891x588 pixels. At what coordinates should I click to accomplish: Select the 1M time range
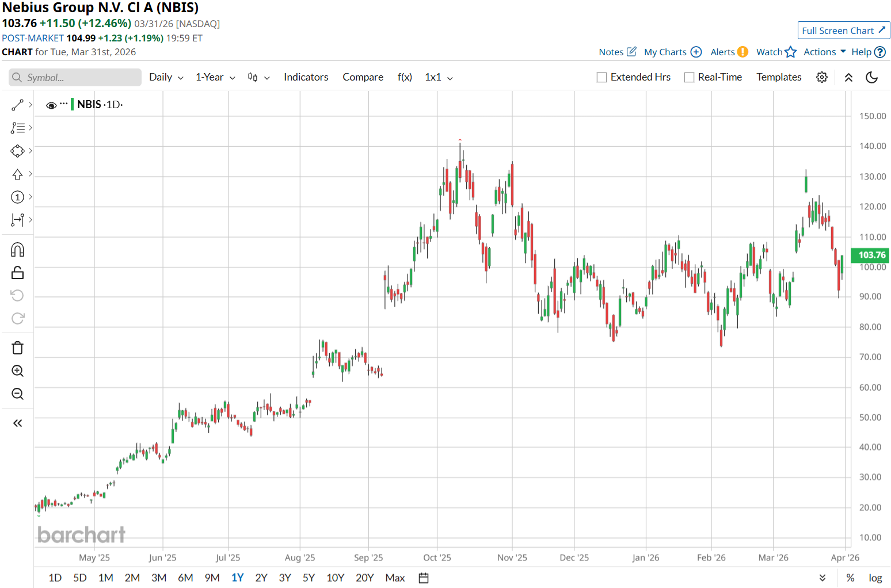tap(106, 578)
